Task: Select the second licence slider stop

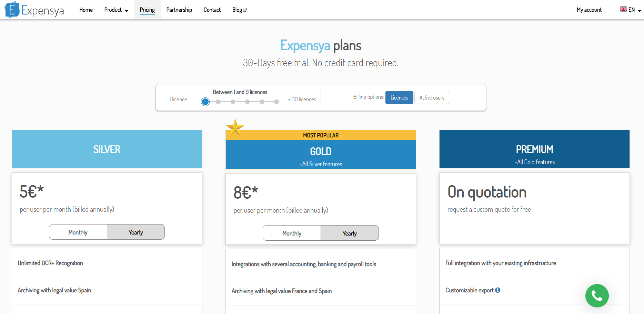Action: (x=218, y=102)
